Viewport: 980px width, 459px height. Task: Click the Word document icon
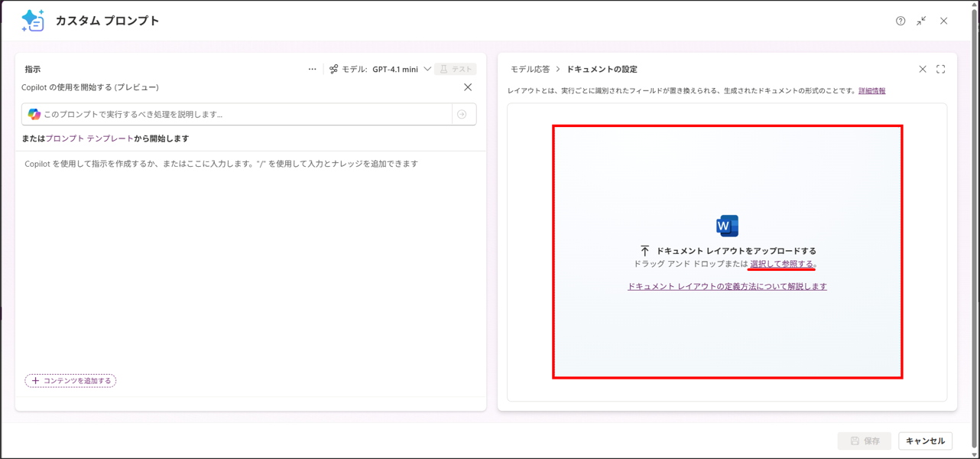pos(727,226)
